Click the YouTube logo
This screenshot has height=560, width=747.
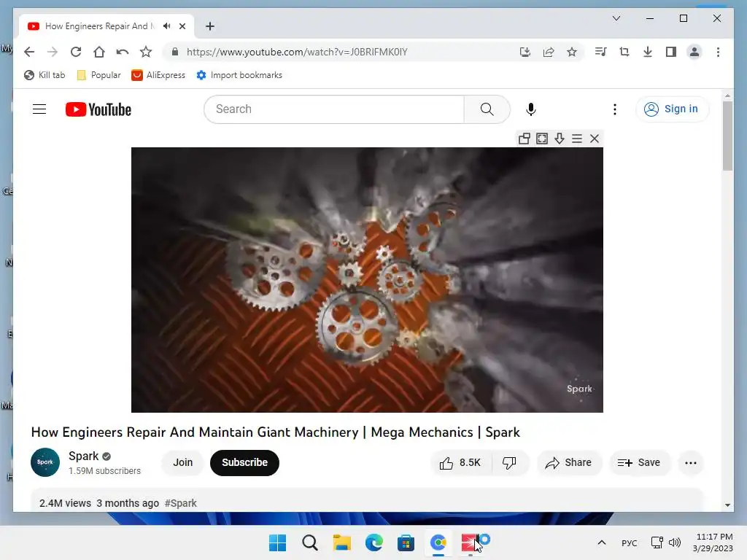(x=98, y=109)
